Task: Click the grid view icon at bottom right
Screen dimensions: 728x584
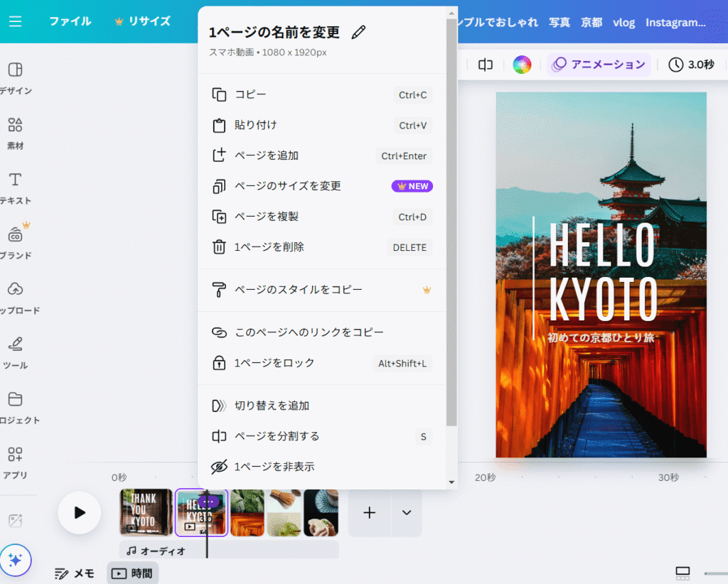Action: click(x=682, y=573)
